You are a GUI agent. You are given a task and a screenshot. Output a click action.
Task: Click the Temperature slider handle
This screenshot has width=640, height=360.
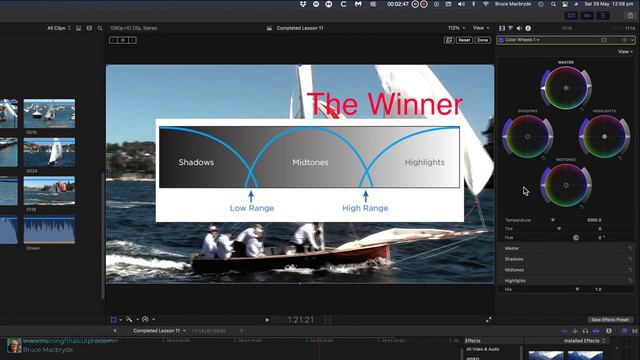(553, 220)
